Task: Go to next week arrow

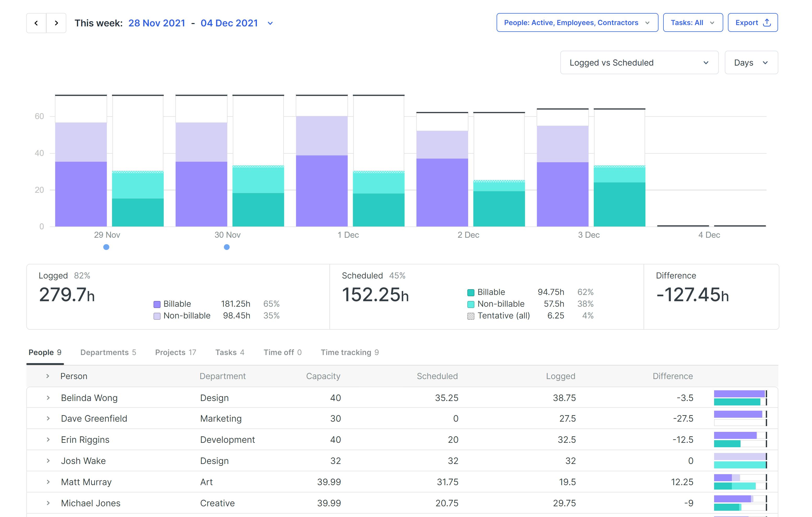Action: pos(56,23)
